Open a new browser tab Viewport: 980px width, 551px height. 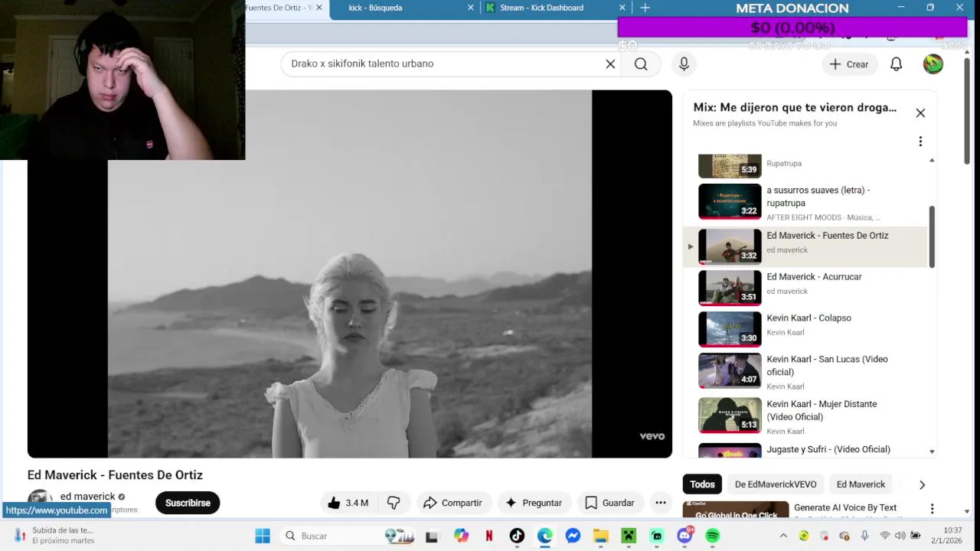[x=645, y=8]
